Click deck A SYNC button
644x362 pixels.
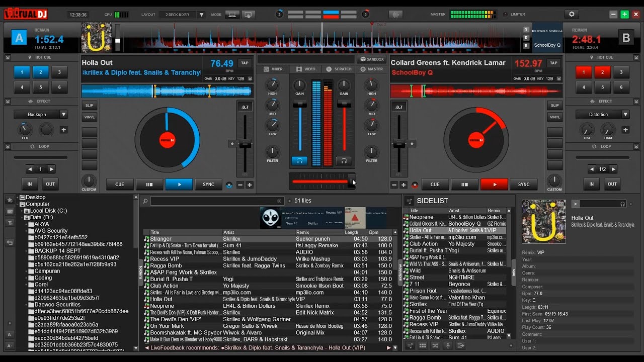coord(208,185)
